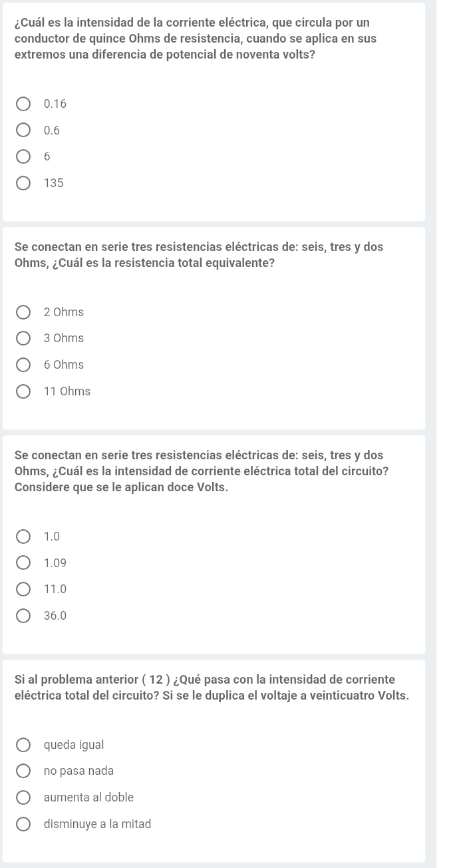Click the question about resistencia total equivalente
The image size is (457, 868).
pyautogui.click(x=198, y=255)
